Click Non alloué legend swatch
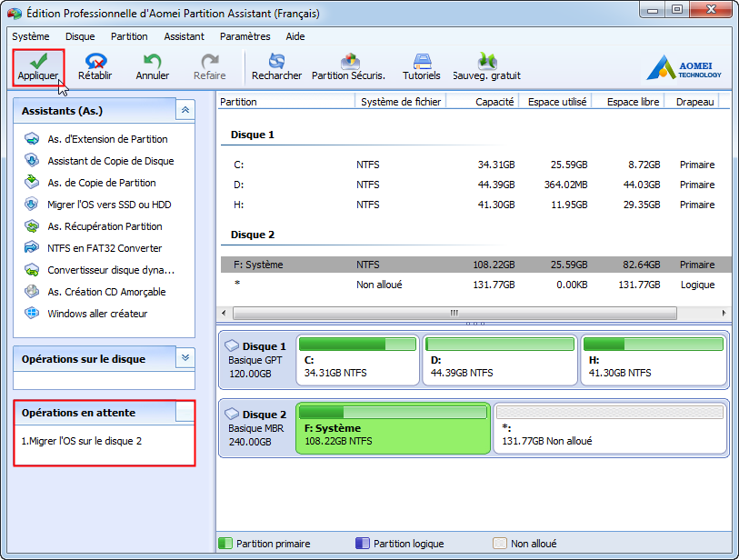 (500, 543)
